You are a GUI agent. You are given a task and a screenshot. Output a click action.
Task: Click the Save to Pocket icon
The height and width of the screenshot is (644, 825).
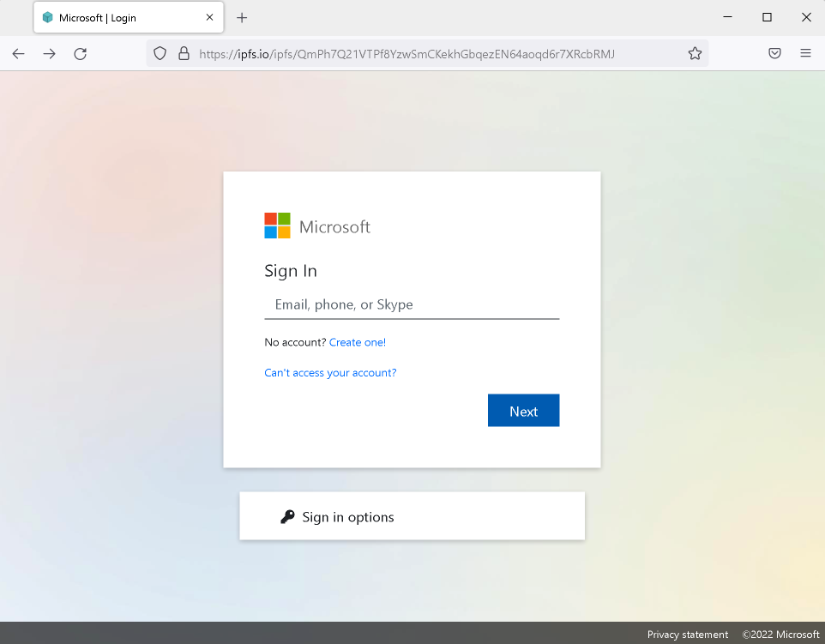pos(774,53)
